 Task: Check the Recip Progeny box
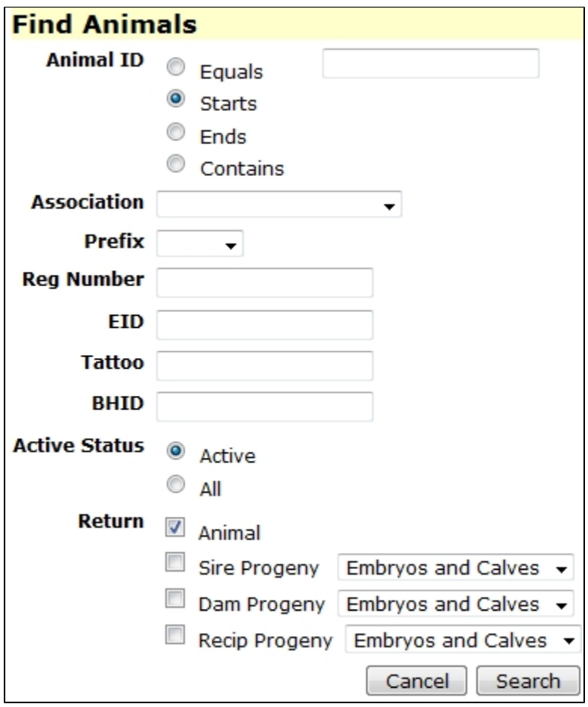pyautogui.click(x=175, y=634)
